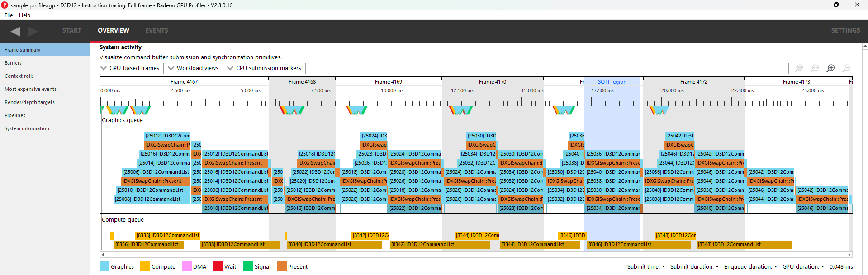
Task: Click the zoom to selection magnifier icon
Action: 799,68
